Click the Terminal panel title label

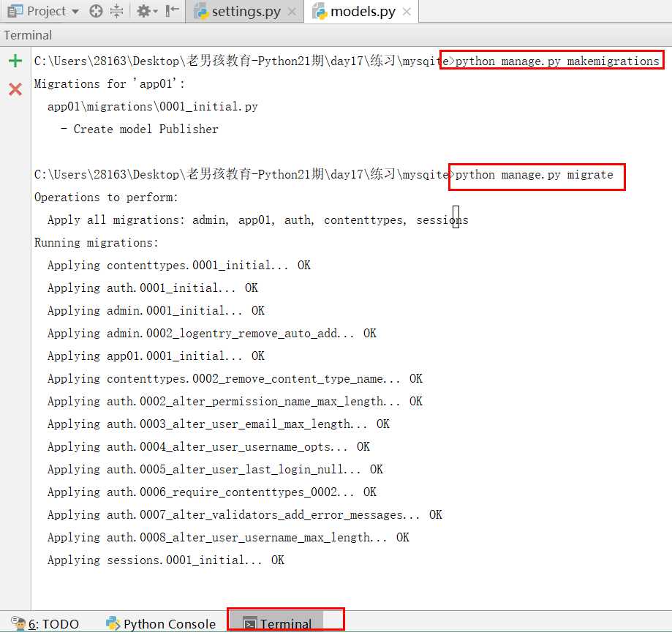tap(28, 35)
